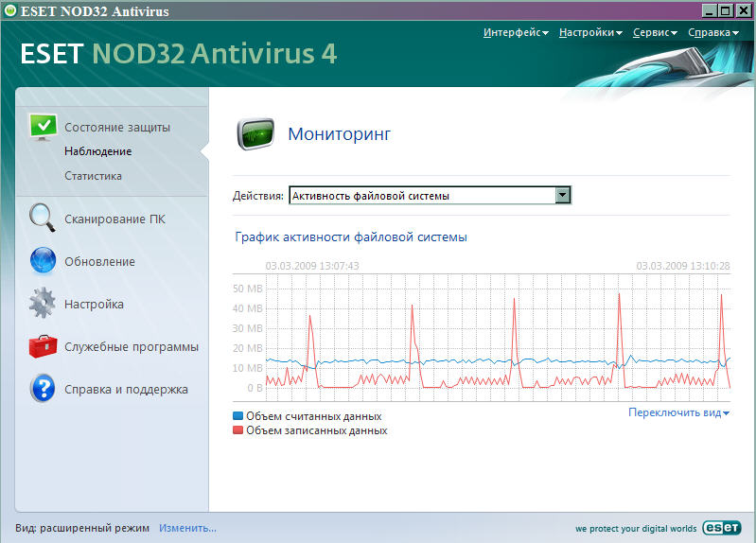Minimize the ESET window
Screen dimensions: 756x543
[709, 10]
